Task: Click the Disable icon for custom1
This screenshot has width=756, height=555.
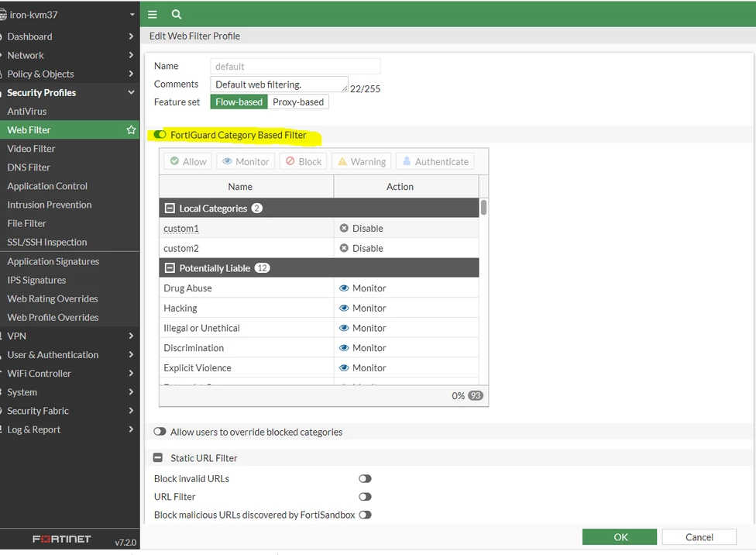Action: click(344, 228)
